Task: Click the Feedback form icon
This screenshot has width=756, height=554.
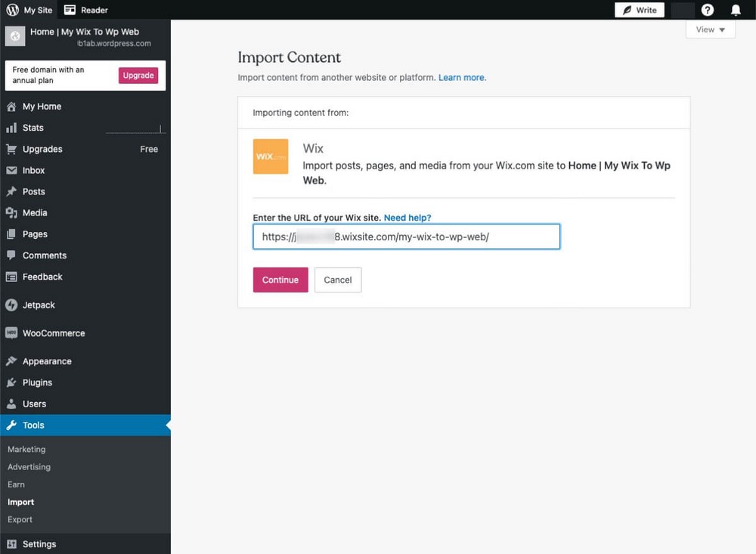Action: click(11, 277)
